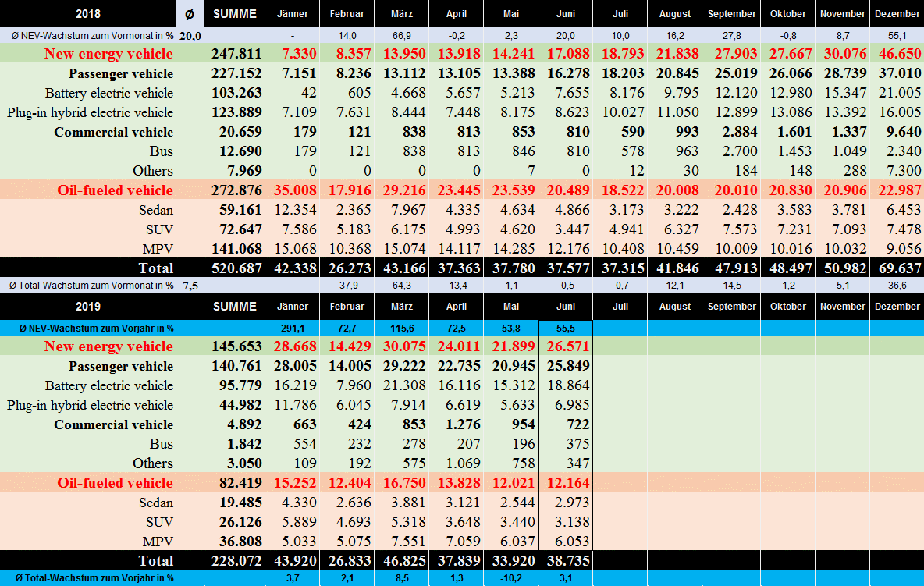Select the 2018 grand total 520.687
Image resolution: width=924 pixels, height=586 pixels.
[236, 268]
